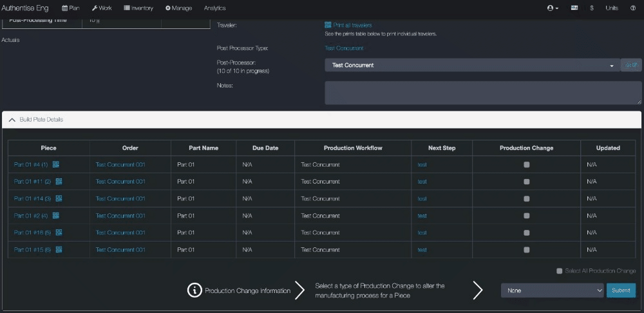The height and width of the screenshot is (313, 644).
Task: Click the dollar sign currency icon
Action: [x=591, y=8]
